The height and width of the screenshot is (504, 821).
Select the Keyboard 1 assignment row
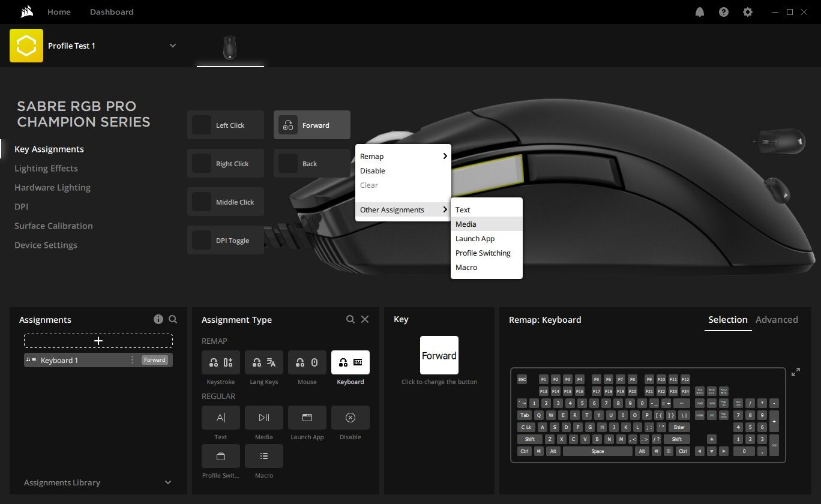(98, 360)
